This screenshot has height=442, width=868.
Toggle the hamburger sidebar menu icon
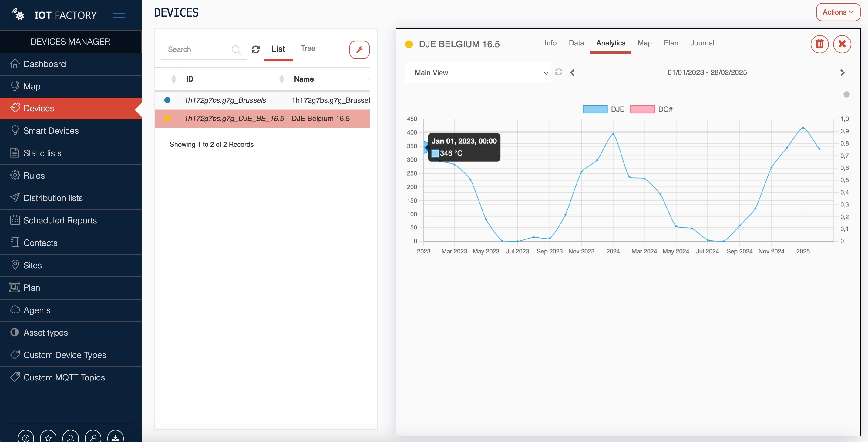(119, 14)
